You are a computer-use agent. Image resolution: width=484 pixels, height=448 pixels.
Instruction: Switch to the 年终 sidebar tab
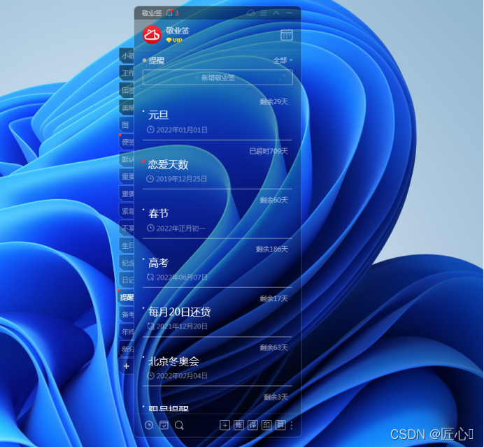coord(127,332)
